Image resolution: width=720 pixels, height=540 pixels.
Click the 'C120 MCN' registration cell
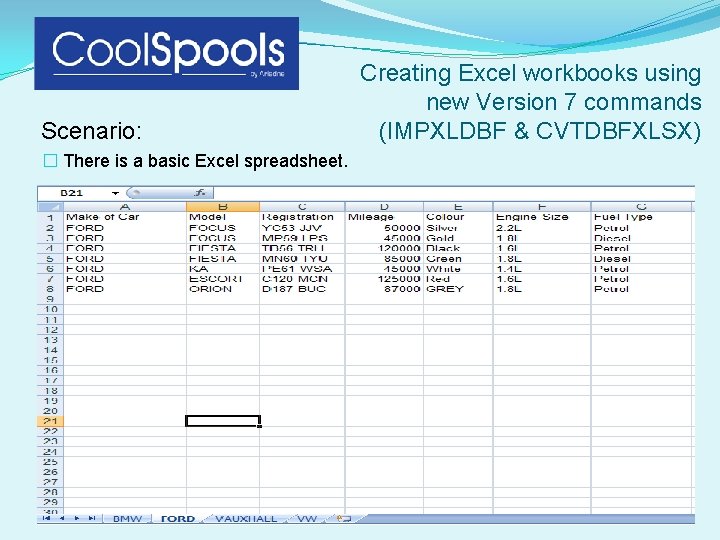(302, 279)
